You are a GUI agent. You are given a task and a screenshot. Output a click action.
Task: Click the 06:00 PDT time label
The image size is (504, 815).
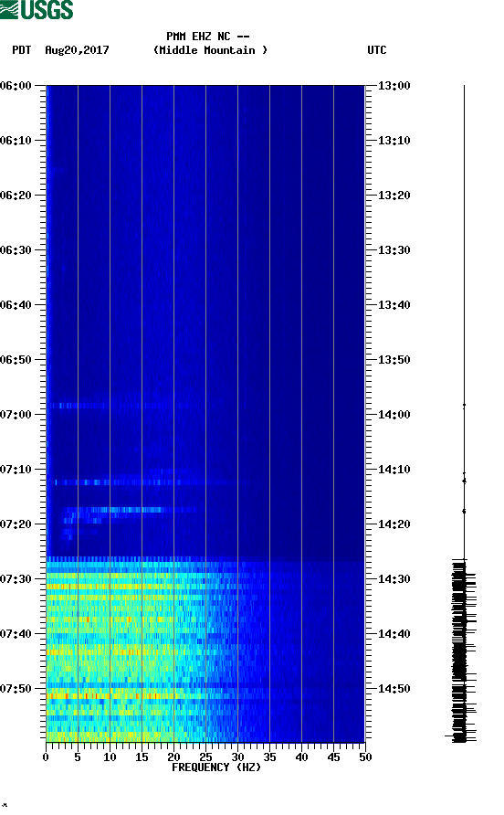pos(16,86)
